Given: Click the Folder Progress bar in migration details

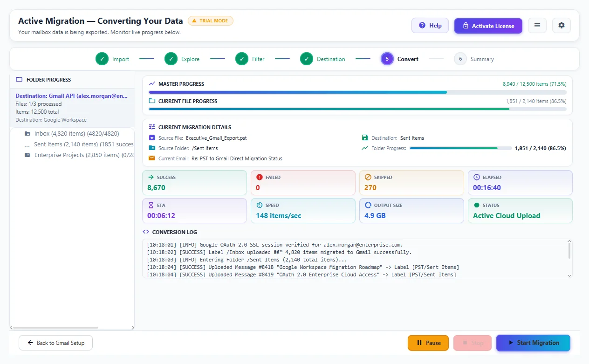Looking at the screenshot, I should point(460,148).
